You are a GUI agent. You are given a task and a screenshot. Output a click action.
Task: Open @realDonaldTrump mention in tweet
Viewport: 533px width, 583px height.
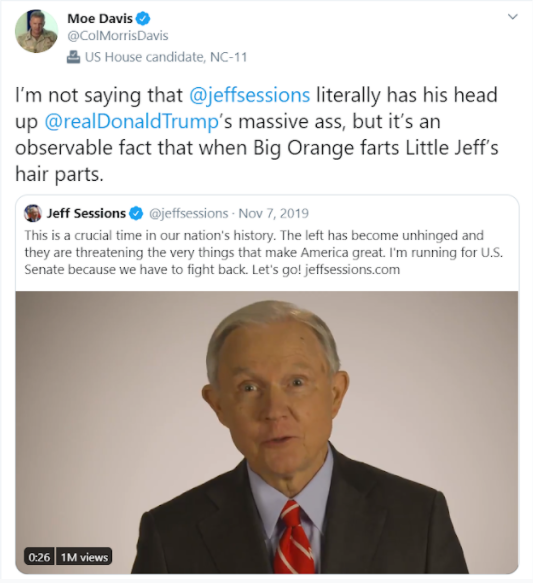[x=132, y=122]
